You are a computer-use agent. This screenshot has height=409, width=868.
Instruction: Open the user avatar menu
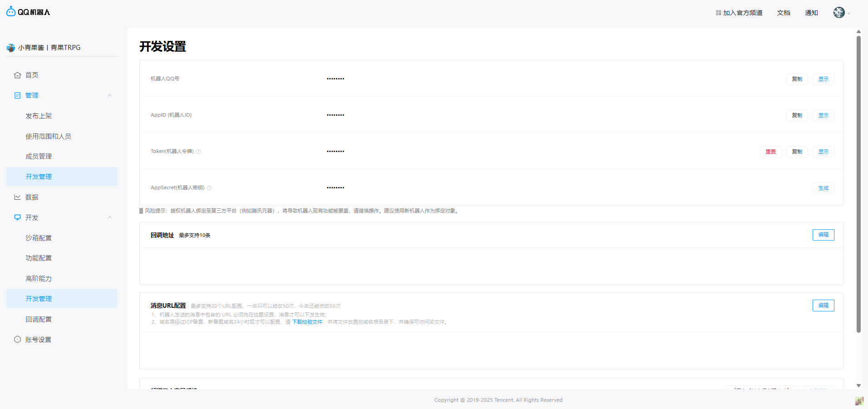(839, 13)
